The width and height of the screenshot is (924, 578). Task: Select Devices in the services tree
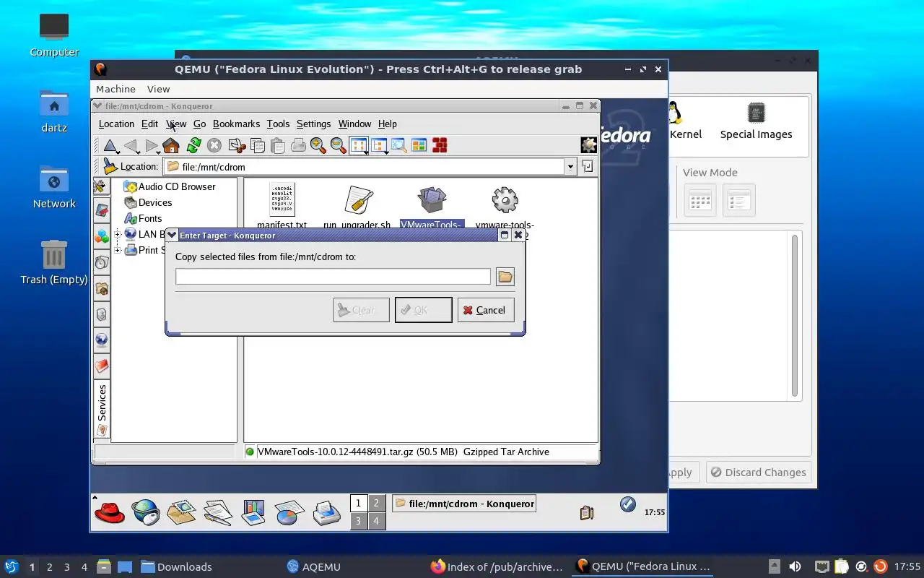click(x=148, y=202)
